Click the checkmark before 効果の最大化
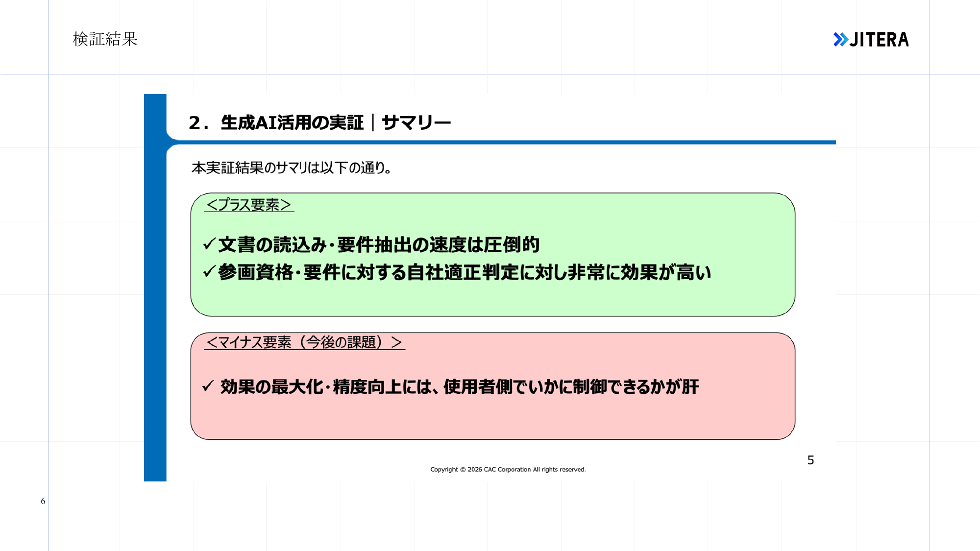The height and width of the screenshot is (551, 980). (x=208, y=386)
